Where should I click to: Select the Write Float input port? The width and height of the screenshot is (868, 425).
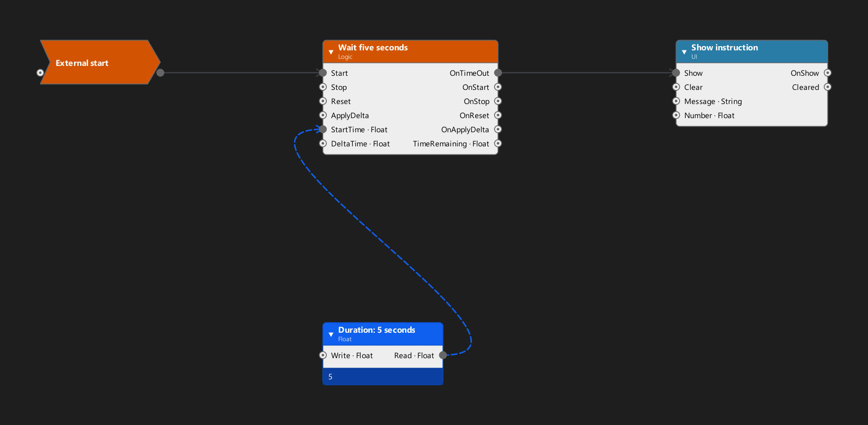click(323, 355)
